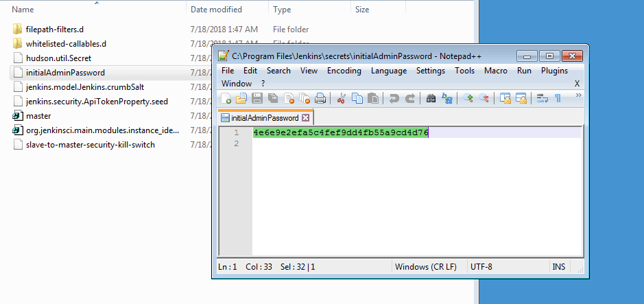
Task: Click the Zoom Out magnifier icon
Action: coord(484,99)
